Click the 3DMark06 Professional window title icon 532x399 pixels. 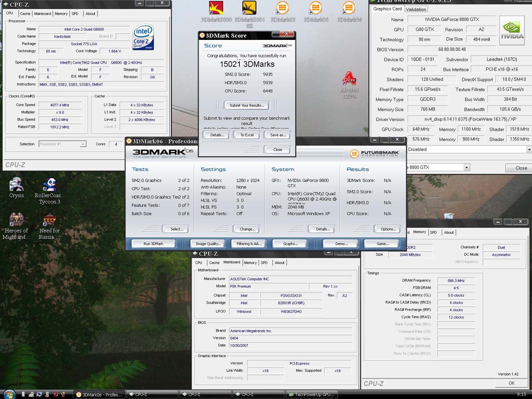129,141
